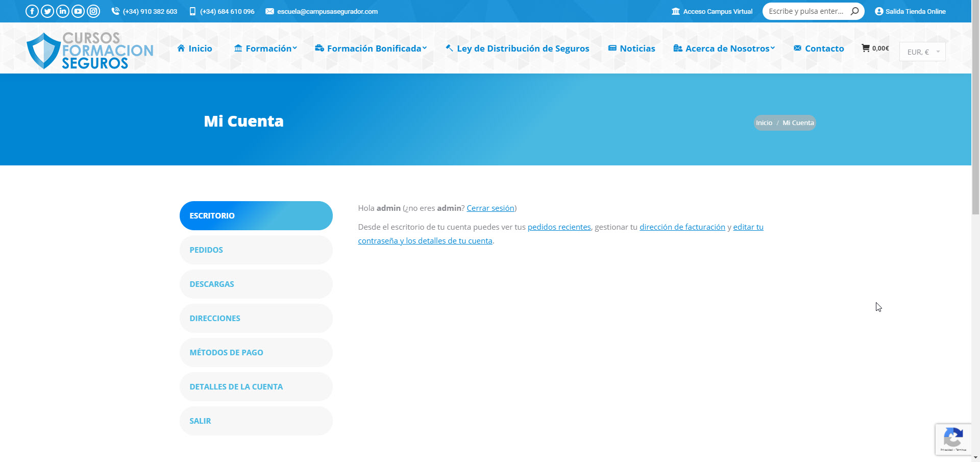Image resolution: width=980 pixels, height=462 pixels.
Task: Click the Cursos Formacion Seguros logo
Action: [90, 51]
